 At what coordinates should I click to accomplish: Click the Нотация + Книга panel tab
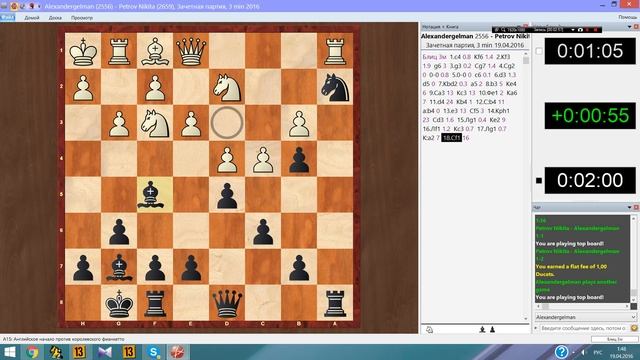(x=440, y=27)
